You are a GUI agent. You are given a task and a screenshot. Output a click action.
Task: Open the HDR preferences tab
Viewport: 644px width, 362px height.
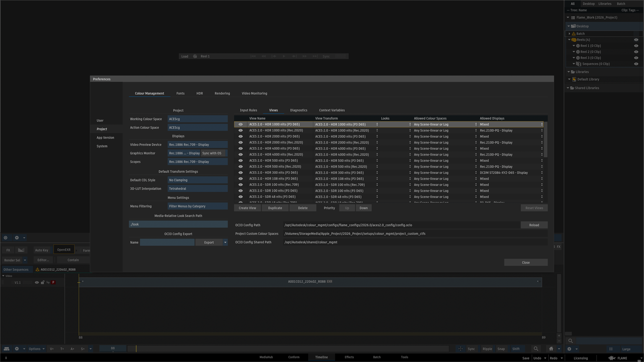point(200,93)
